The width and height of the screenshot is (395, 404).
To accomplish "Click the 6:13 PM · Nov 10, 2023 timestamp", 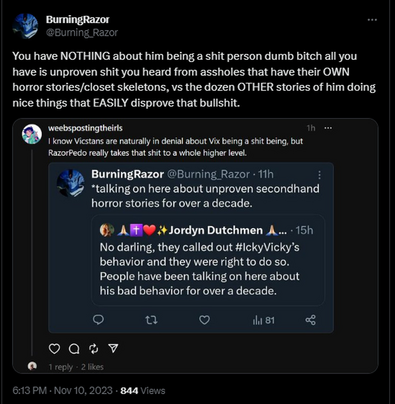I will (62, 391).
